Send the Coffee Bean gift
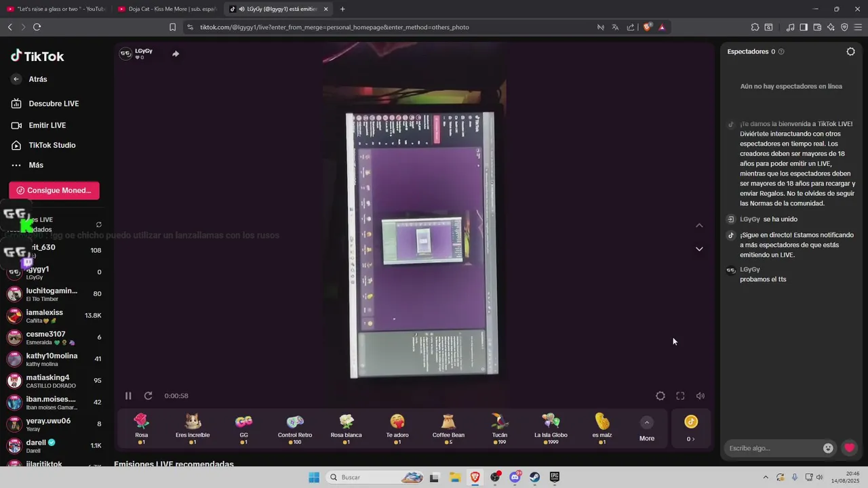Image resolution: width=868 pixels, height=488 pixels. tap(448, 428)
